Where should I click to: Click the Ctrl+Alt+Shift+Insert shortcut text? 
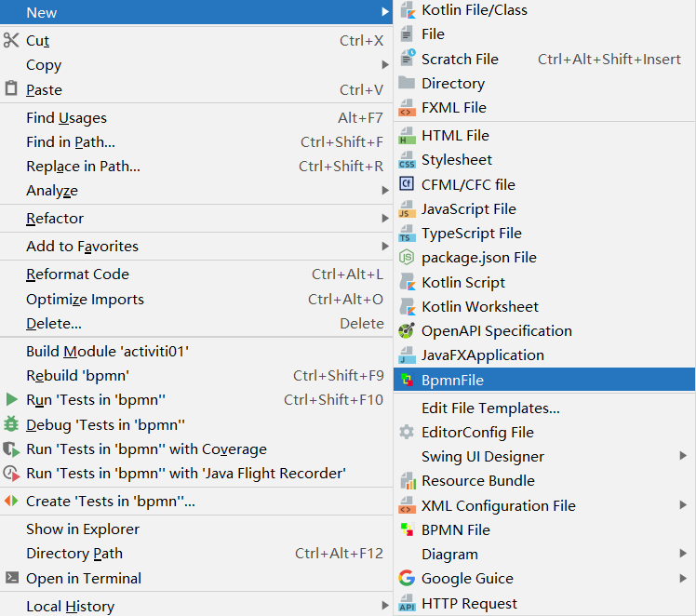[609, 59]
